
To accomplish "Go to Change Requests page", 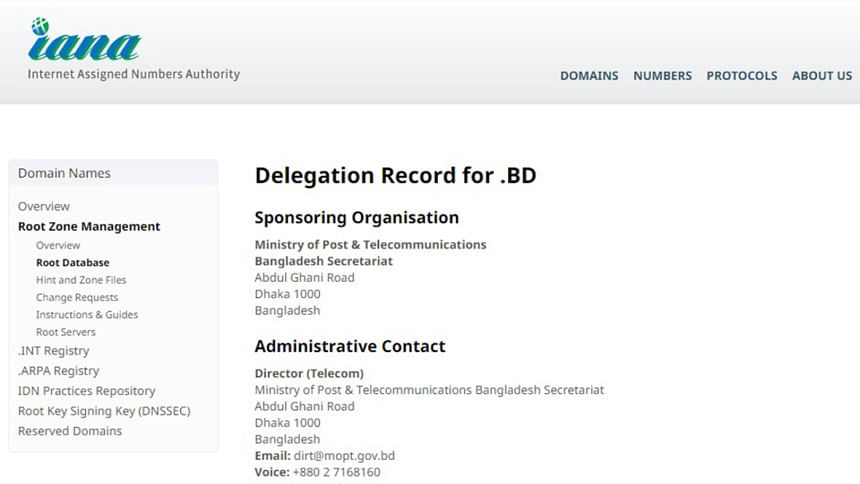I will (x=77, y=297).
